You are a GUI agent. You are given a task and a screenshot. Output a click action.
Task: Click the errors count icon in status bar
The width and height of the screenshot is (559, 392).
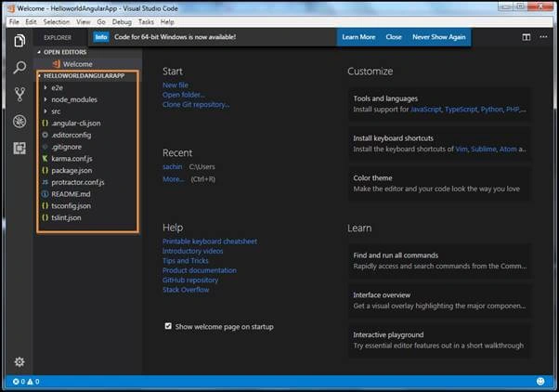tap(16, 381)
